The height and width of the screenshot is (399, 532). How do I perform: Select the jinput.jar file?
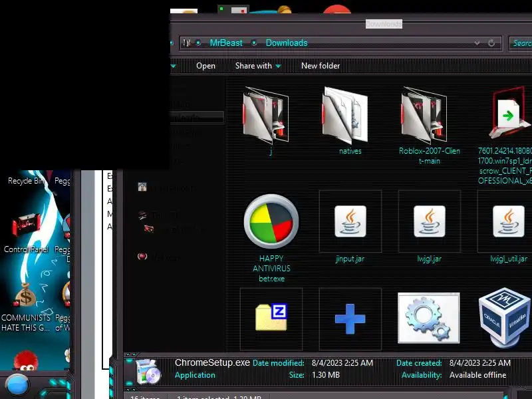point(350,221)
